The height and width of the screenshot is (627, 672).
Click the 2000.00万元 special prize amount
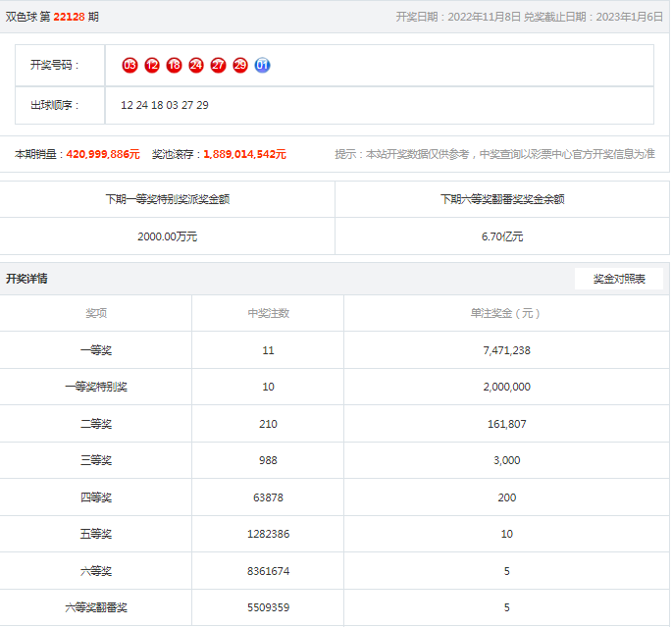click(167, 236)
